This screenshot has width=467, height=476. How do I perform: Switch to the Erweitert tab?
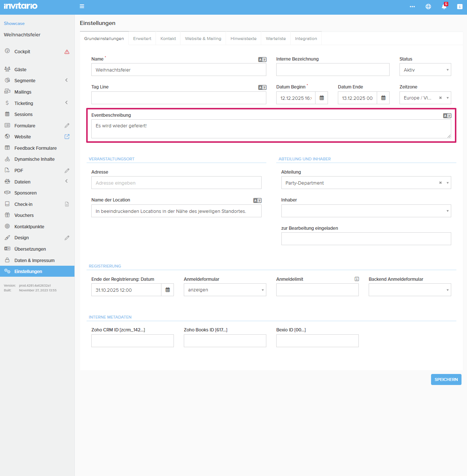tap(142, 39)
